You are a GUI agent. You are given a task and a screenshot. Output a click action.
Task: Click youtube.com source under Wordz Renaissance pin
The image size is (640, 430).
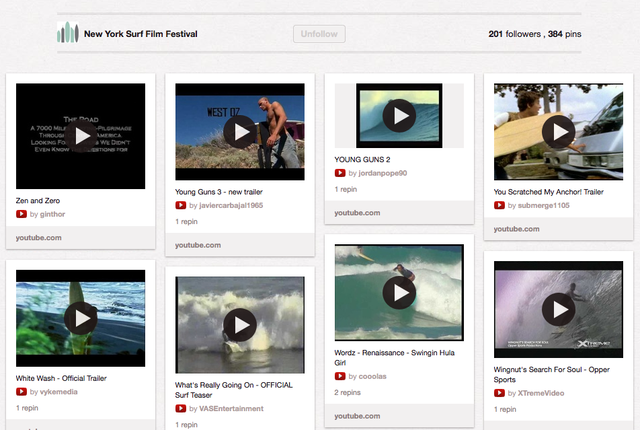pyautogui.click(x=357, y=416)
